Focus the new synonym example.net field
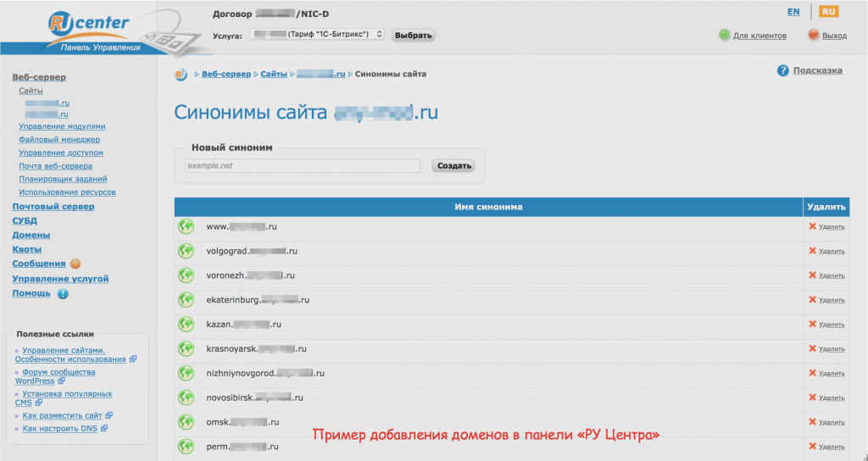Viewport: 868px width, 461px height. 303,165
